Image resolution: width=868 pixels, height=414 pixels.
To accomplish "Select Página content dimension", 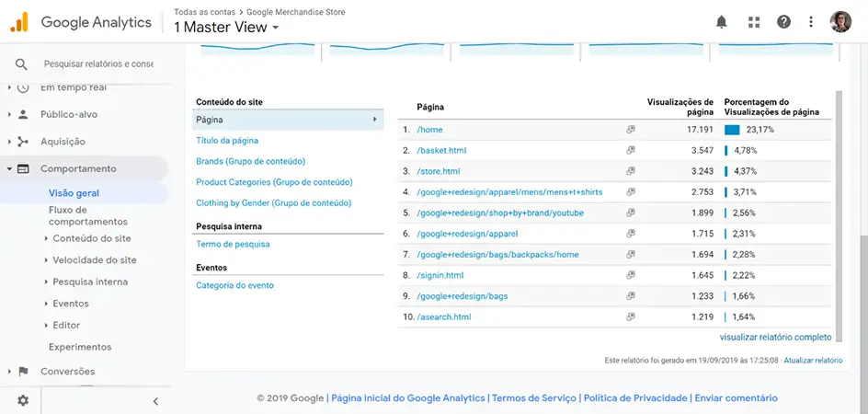I will (x=288, y=120).
